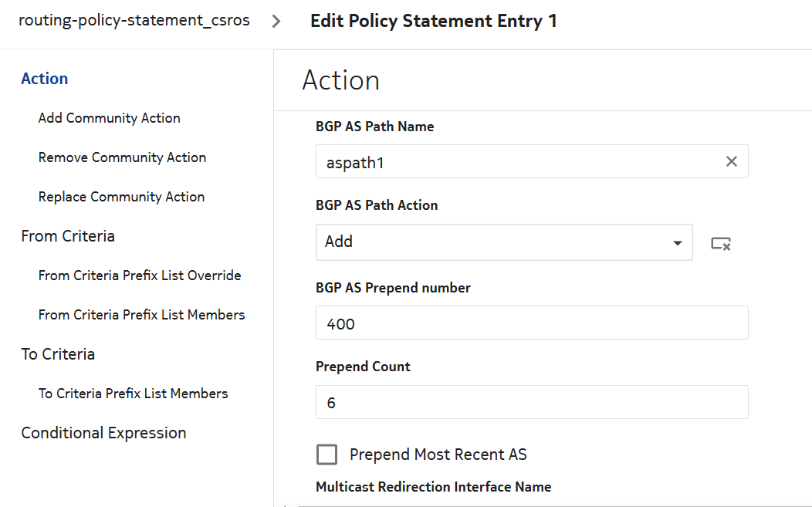The width and height of the screenshot is (812, 507).
Task: Go to Conditional Expression section
Action: coord(103,433)
